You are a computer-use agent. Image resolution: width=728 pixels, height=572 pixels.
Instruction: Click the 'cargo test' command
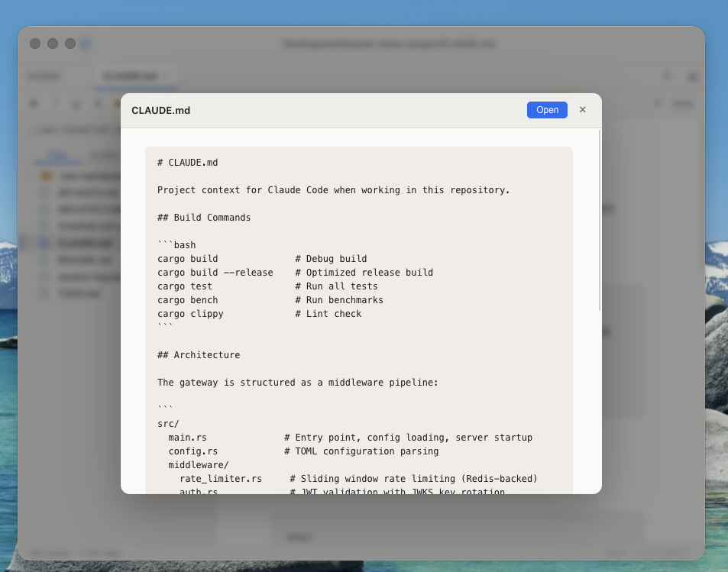pyautogui.click(x=185, y=286)
